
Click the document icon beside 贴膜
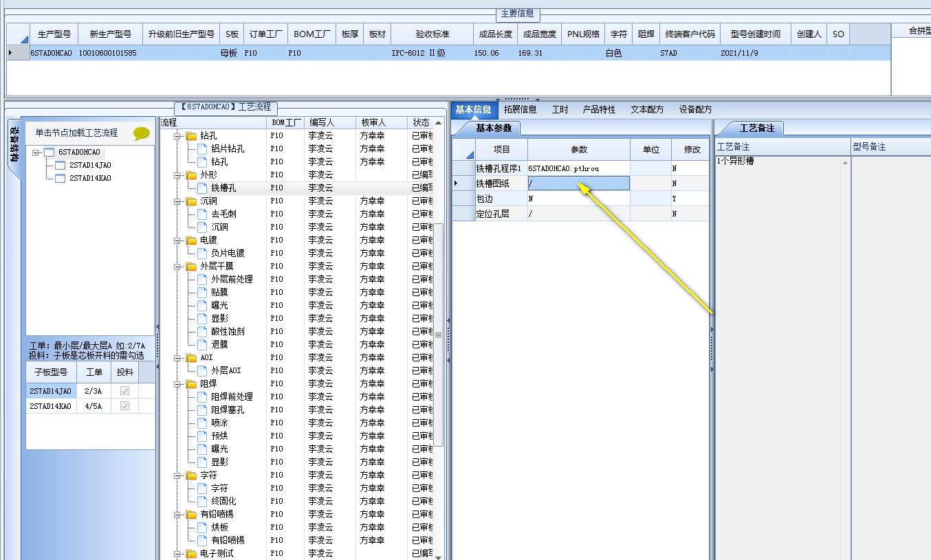tap(202, 293)
